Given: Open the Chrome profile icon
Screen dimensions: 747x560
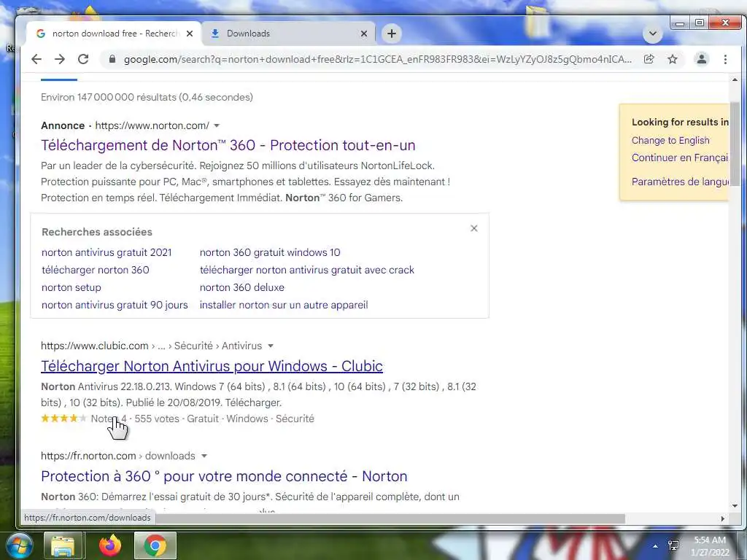Looking at the screenshot, I should pos(701,59).
